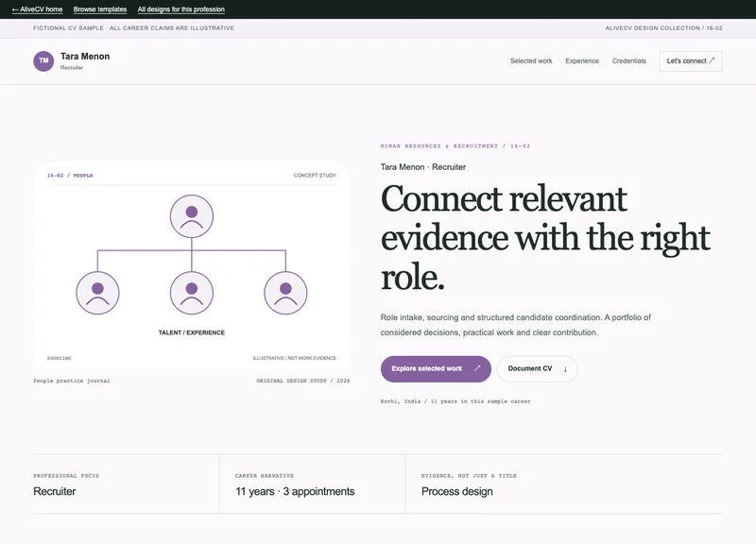This screenshot has height=544, width=756.
Task: Click the CAREER NARRATIVE label
Action: tap(265, 476)
